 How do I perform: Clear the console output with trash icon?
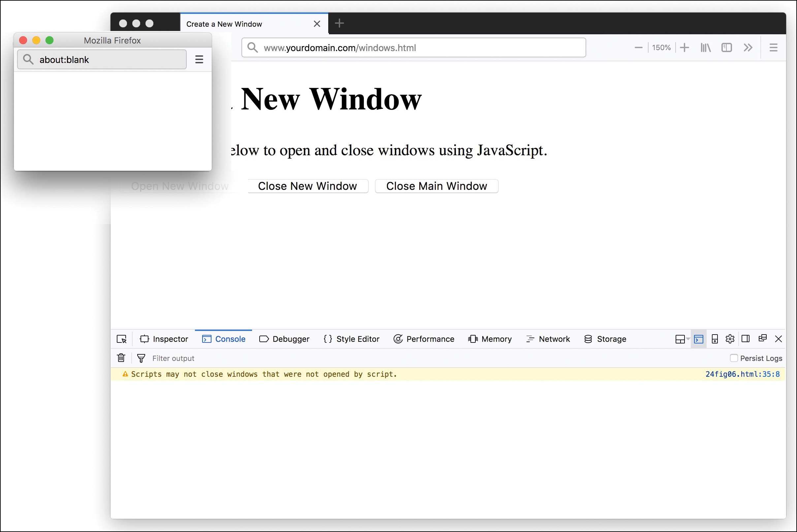121,358
